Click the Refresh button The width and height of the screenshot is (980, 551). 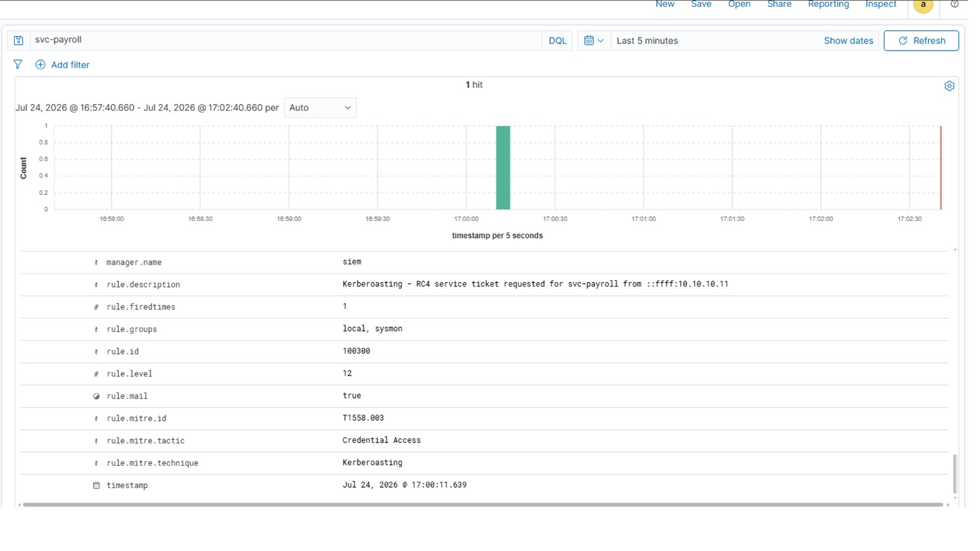pos(921,40)
